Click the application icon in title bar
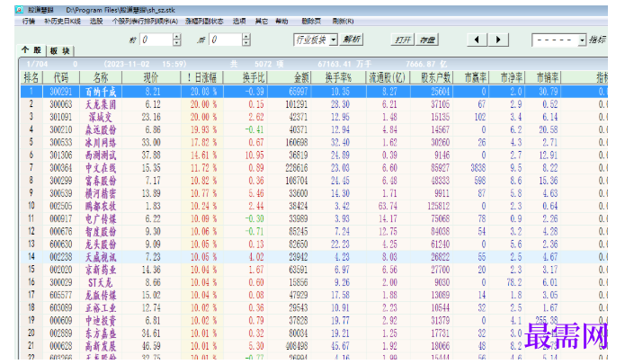The width and height of the screenshot is (625, 364). (x=19, y=10)
